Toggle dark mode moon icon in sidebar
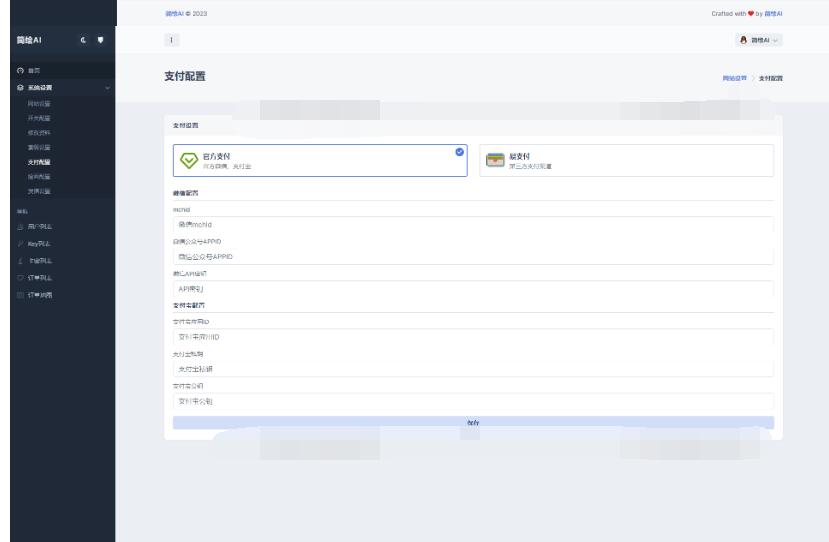The height and width of the screenshot is (542, 829). click(x=85, y=40)
